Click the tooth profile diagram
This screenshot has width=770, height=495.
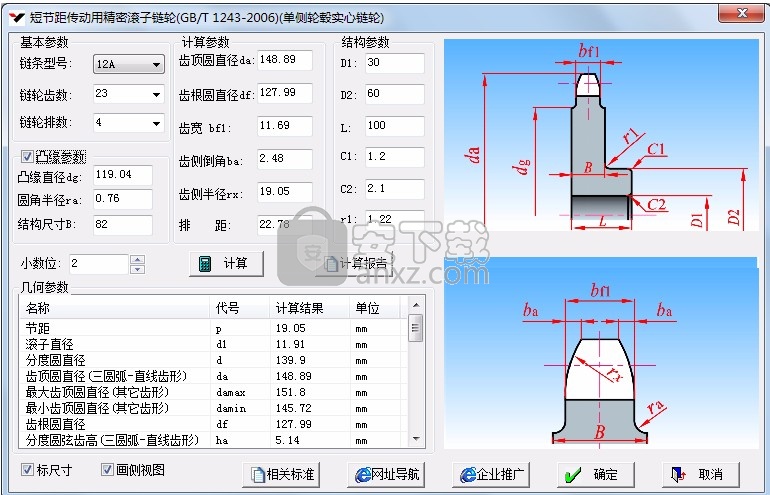pos(601,353)
